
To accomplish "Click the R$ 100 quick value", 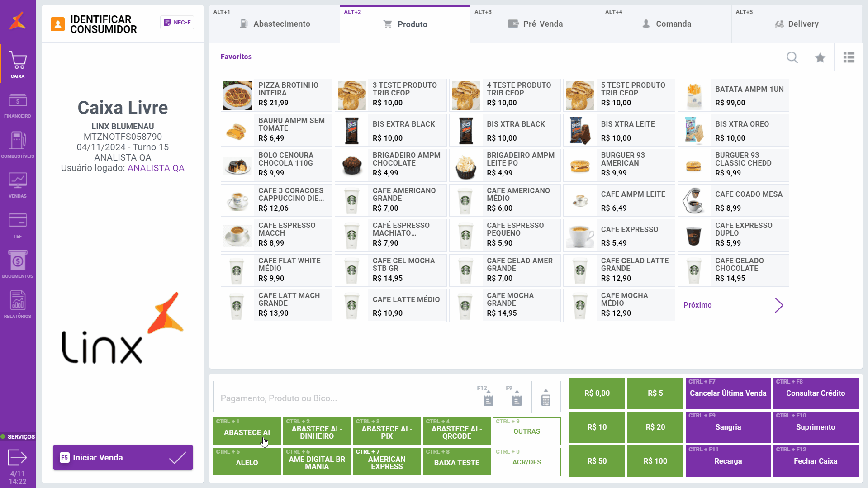I will point(655,461).
